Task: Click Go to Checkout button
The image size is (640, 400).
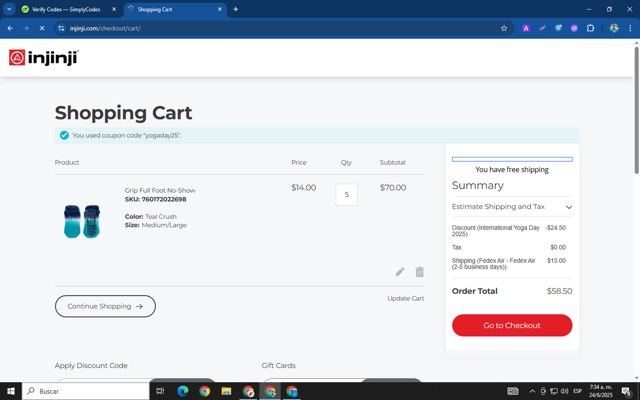Action: click(x=512, y=325)
